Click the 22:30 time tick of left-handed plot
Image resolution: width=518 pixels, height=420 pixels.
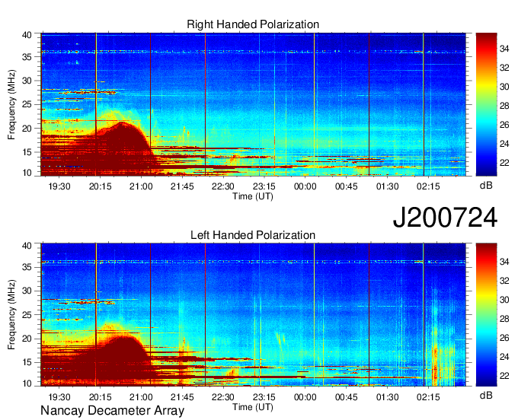223,397
